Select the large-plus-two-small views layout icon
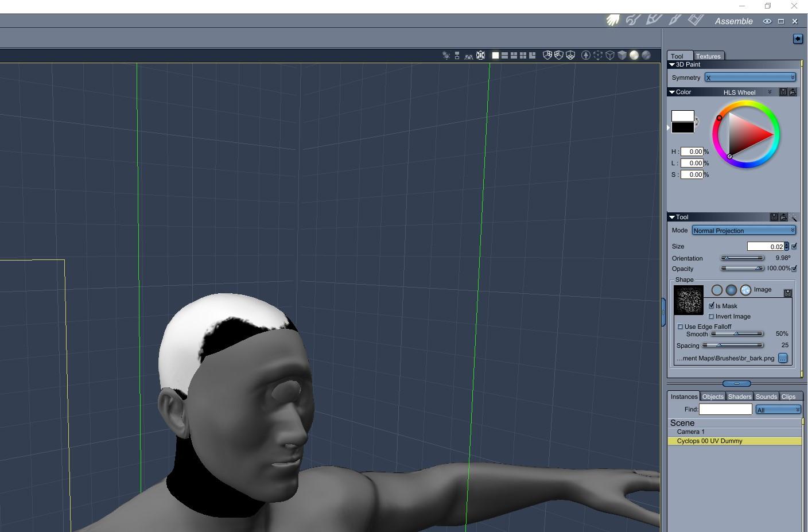 tap(533, 56)
